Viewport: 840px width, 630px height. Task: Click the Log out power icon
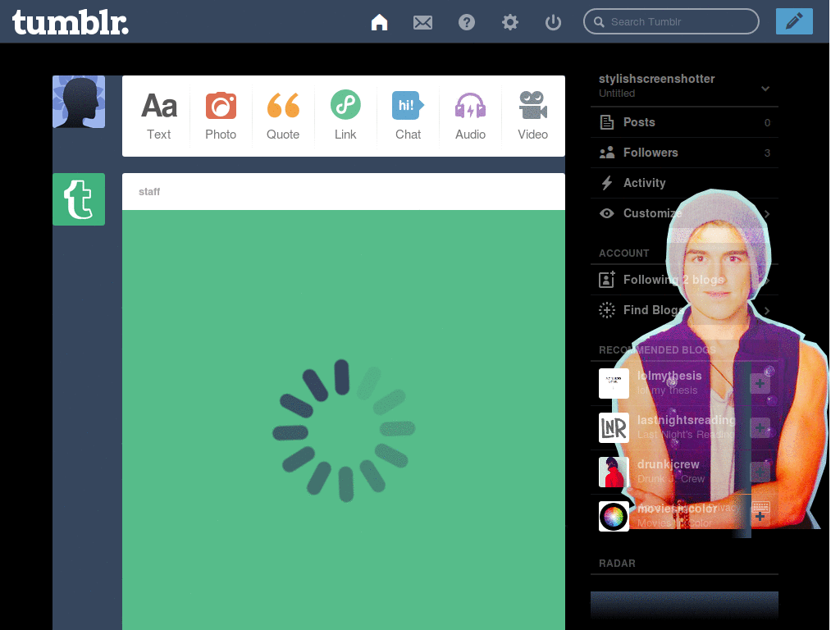(553, 22)
